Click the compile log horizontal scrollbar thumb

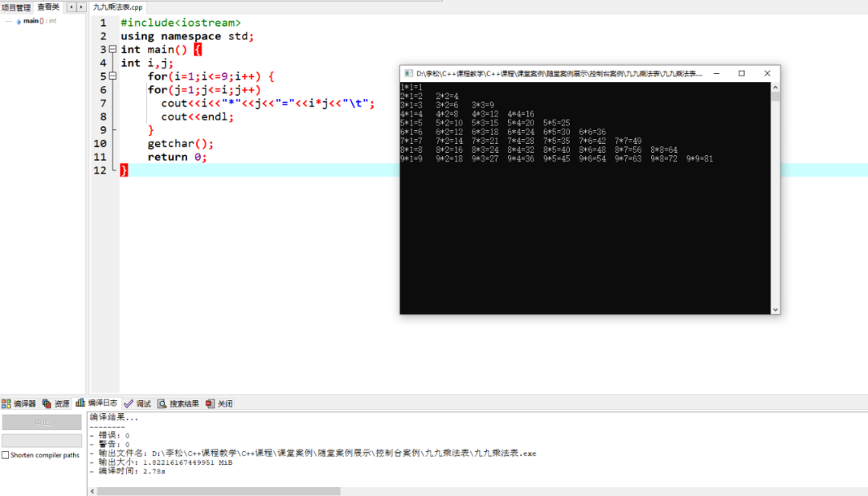219,491
